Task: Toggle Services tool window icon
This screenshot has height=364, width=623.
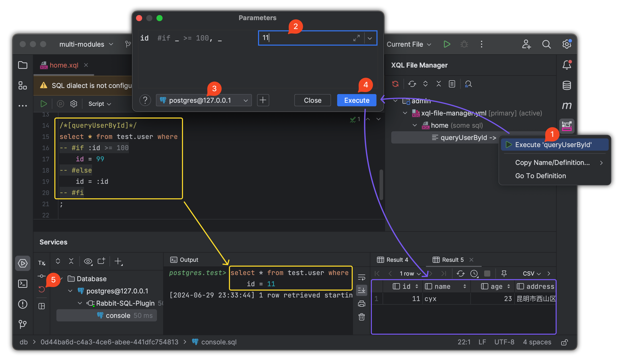Action: (x=23, y=263)
